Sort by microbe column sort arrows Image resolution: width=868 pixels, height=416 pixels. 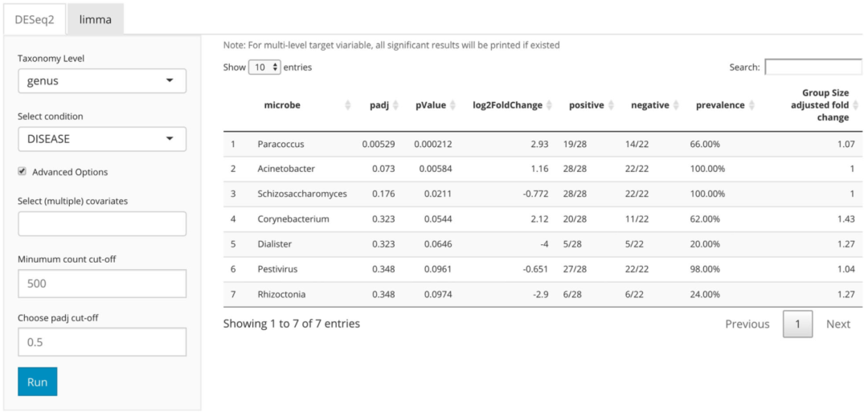[348, 105]
